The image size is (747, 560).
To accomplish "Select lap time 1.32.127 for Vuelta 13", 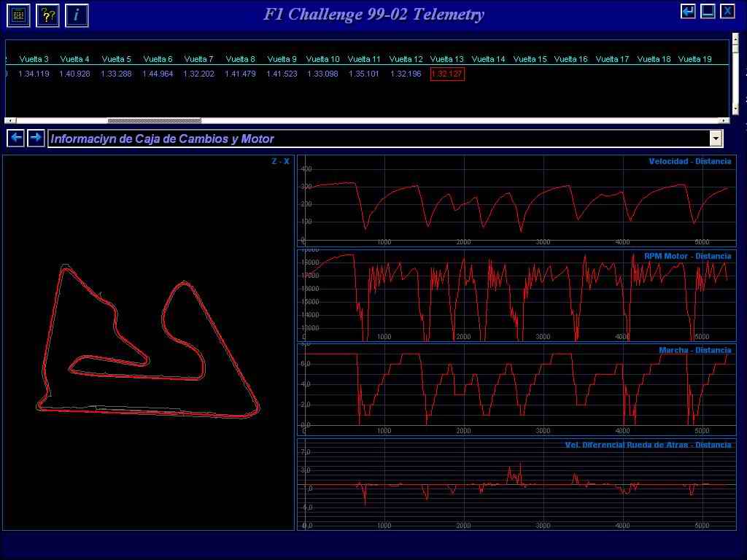I will pos(447,74).
